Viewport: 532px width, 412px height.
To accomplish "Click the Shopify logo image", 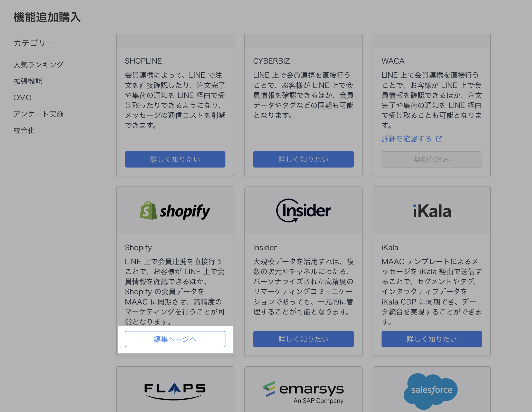I will click(x=175, y=211).
